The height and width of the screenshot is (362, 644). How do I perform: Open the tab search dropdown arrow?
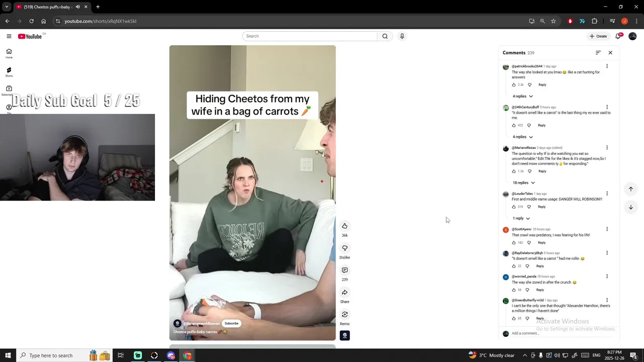pos(7,7)
